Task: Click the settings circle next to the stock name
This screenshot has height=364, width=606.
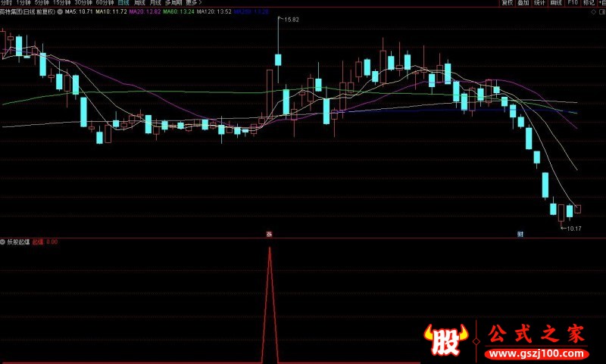Action: pos(60,13)
